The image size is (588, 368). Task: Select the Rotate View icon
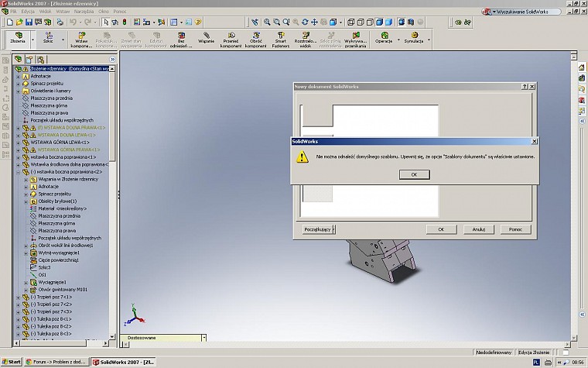coord(305,22)
